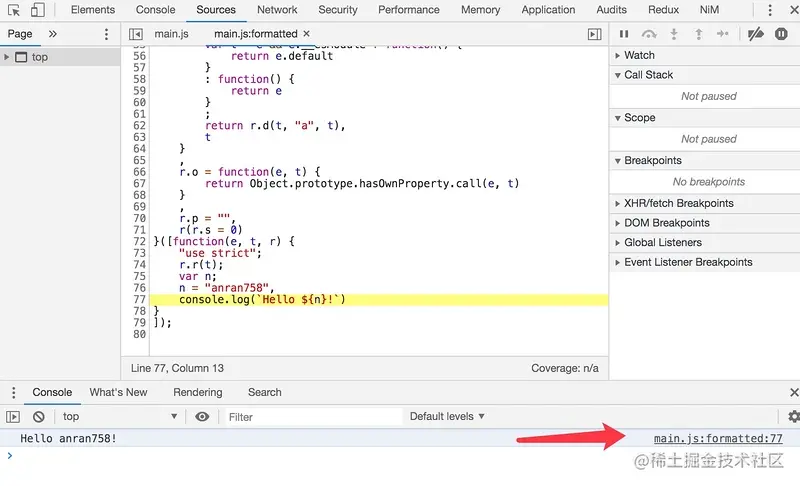Activate the inspect element picker icon
Viewport: 800px width, 486px height.
[x=14, y=10]
